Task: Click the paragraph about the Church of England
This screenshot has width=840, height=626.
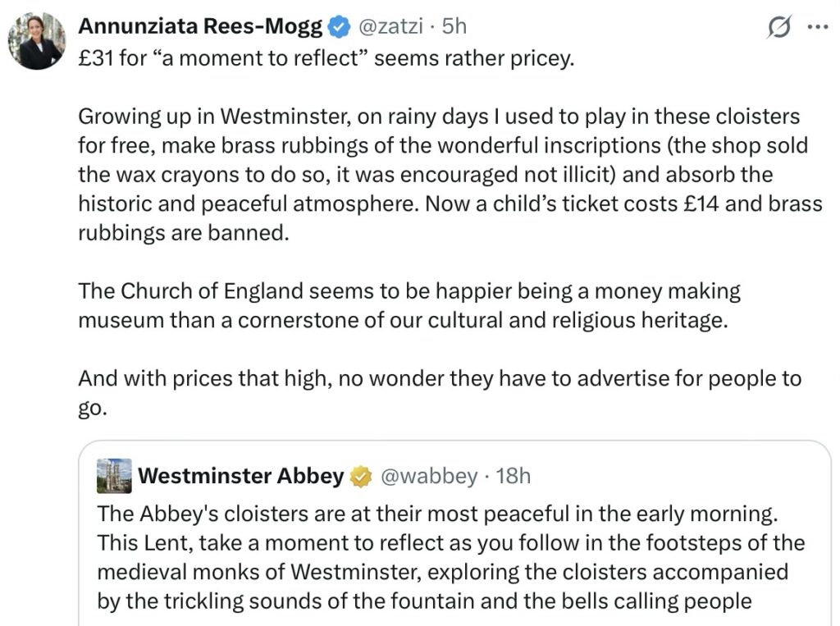Action: (402, 304)
